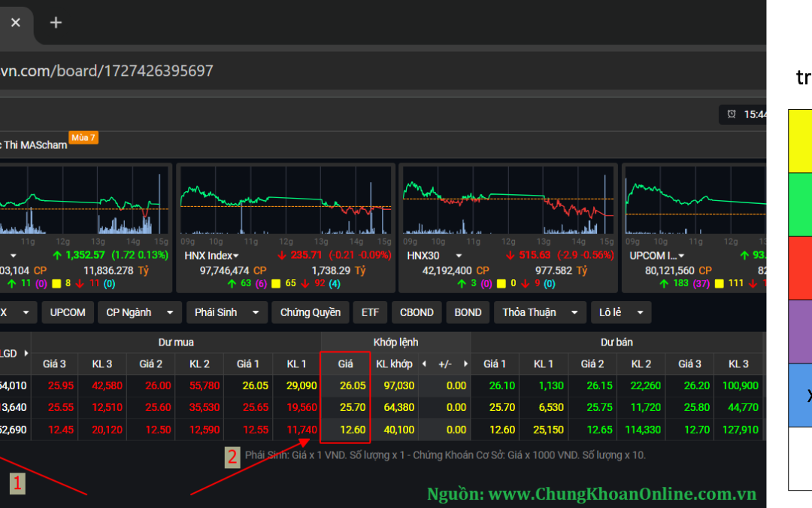Click the right arrow beside the +/- column

465,364
